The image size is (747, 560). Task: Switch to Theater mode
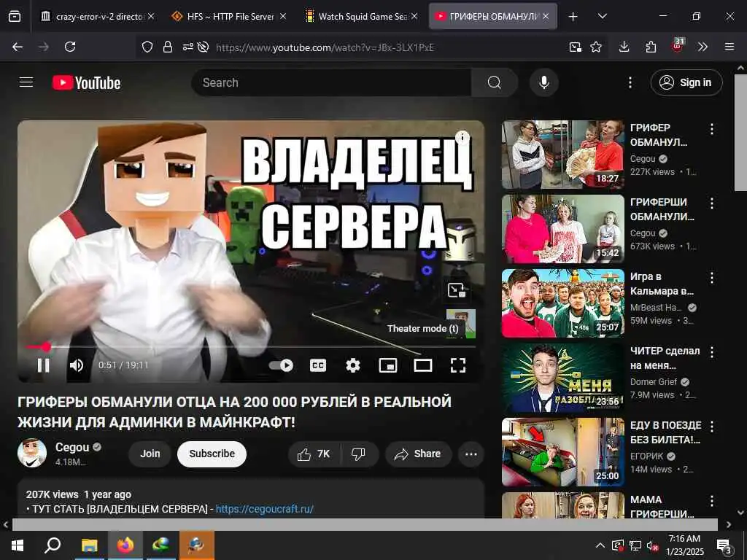click(422, 365)
